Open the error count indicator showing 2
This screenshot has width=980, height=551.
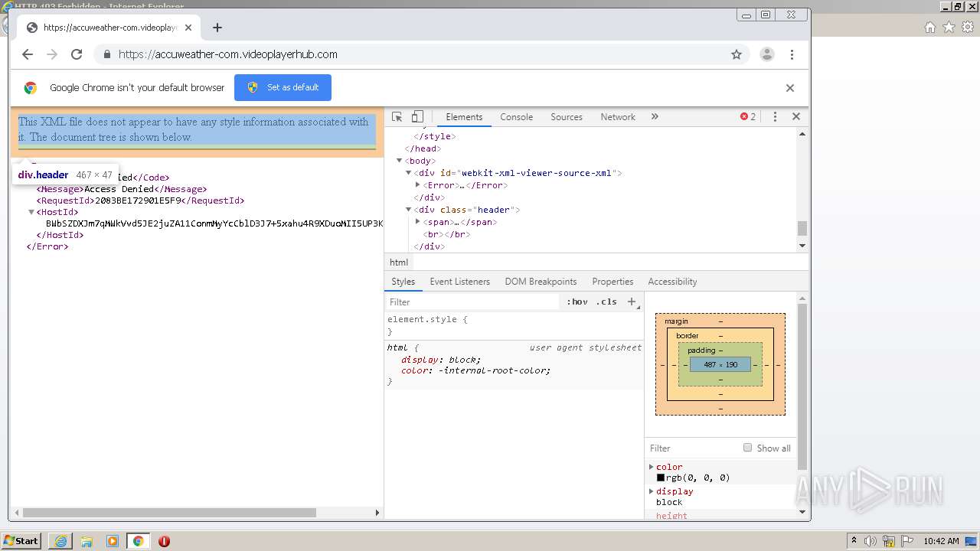pyautogui.click(x=748, y=117)
